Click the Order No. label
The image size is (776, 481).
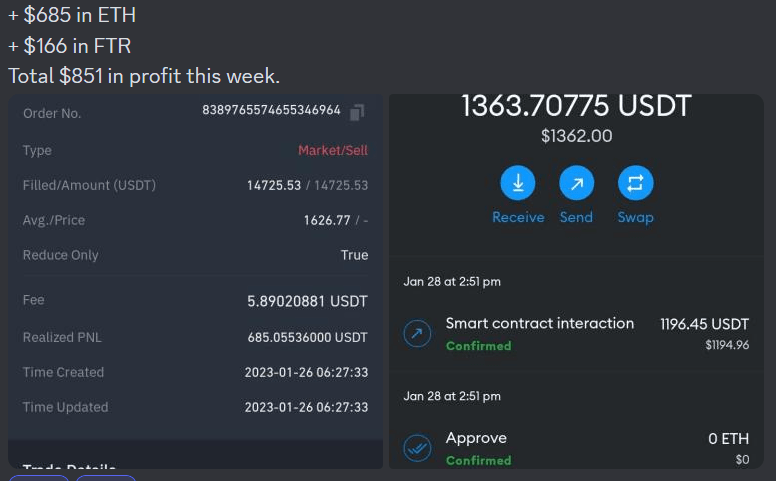[x=52, y=113]
